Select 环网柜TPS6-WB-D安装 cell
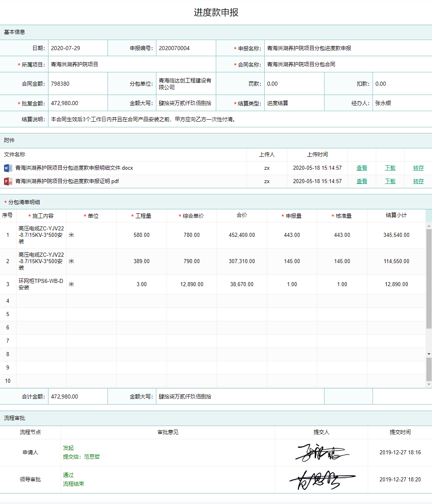 41,284
